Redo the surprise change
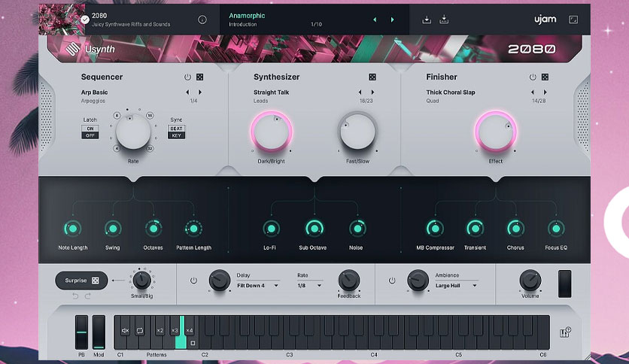Image resolution: width=629 pixels, height=364 pixels. (x=88, y=296)
